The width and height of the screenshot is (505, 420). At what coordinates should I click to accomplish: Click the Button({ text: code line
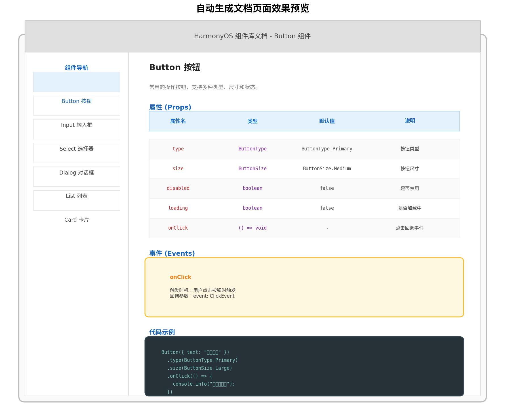(195, 352)
